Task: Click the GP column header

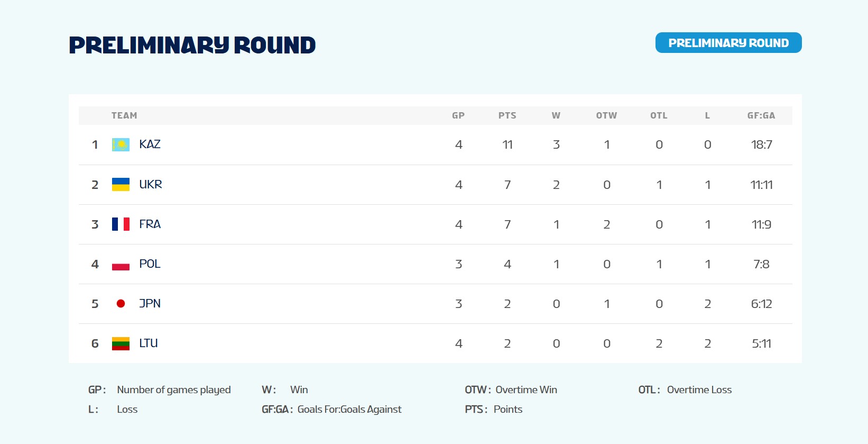Action: tap(458, 115)
